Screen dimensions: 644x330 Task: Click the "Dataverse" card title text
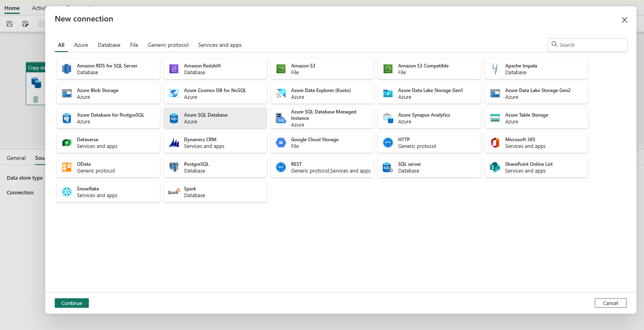pos(88,140)
